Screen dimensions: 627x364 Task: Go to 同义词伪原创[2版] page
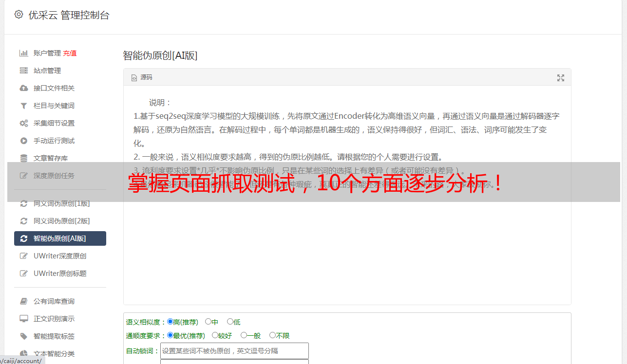62,221
